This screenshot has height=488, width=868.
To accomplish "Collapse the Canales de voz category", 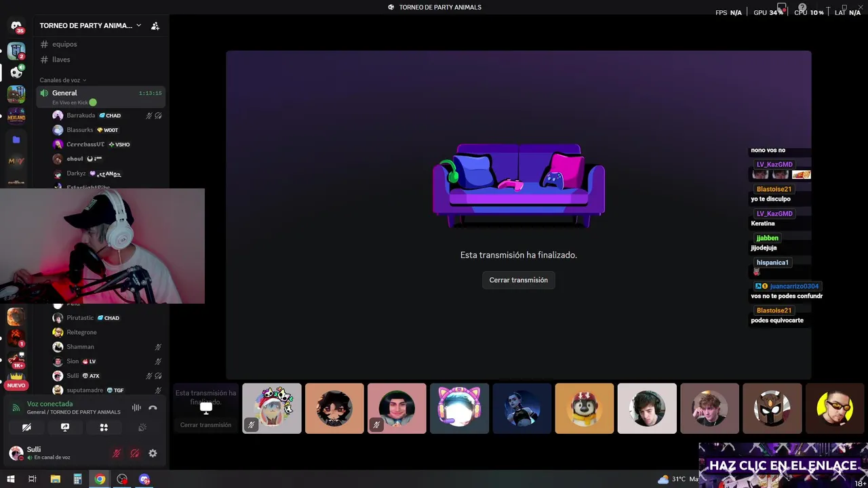I will (63, 80).
